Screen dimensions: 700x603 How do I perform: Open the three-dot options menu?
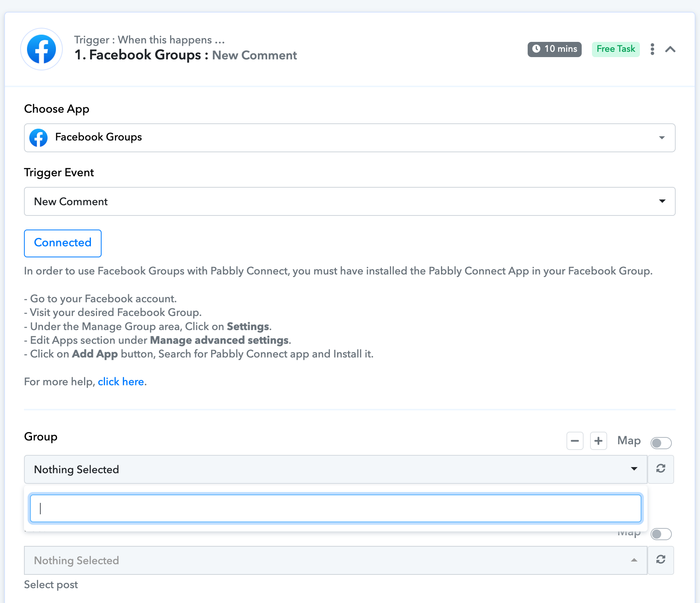tap(652, 49)
